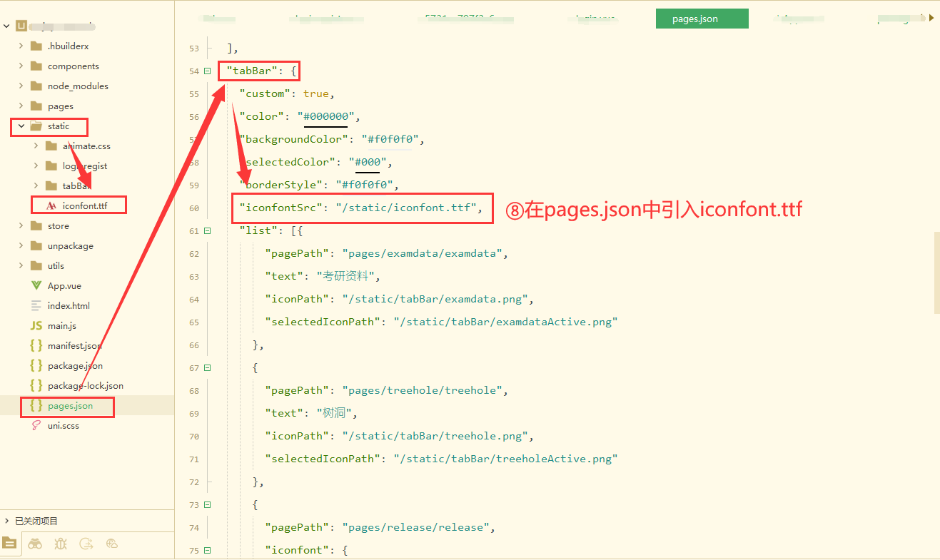This screenshot has height=560, width=940.
Task: Open App.vue in the file tree
Action: 64,285
